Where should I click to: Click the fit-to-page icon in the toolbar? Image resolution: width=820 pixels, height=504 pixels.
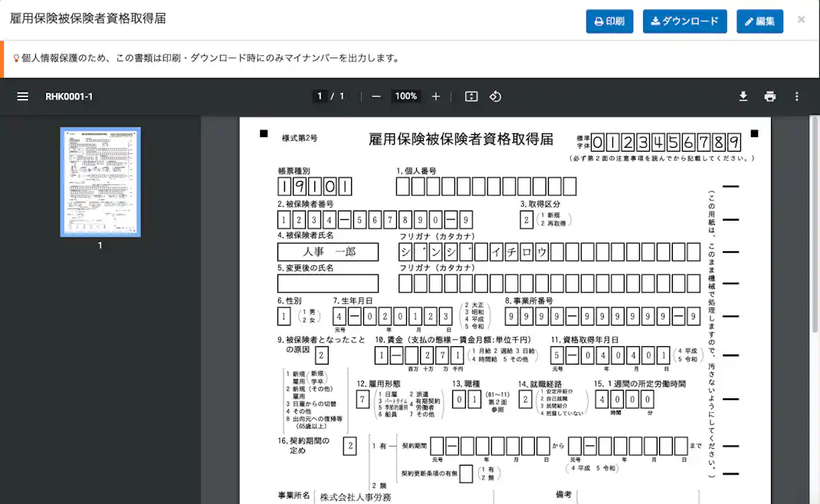click(470, 97)
